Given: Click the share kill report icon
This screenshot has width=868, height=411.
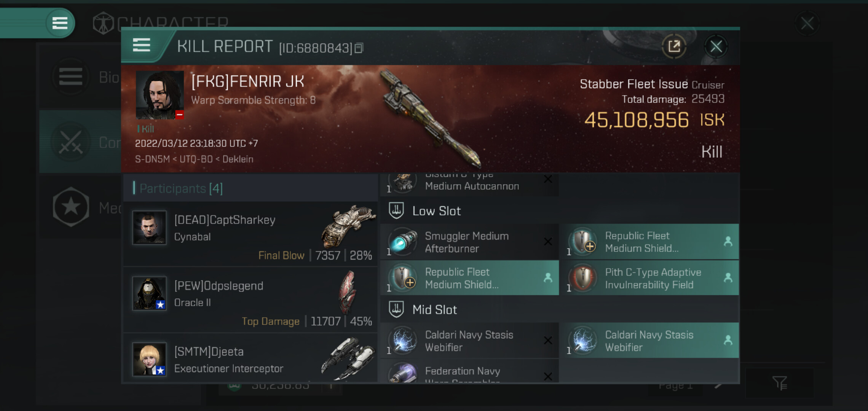Looking at the screenshot, I should click(x=674, y=47).
